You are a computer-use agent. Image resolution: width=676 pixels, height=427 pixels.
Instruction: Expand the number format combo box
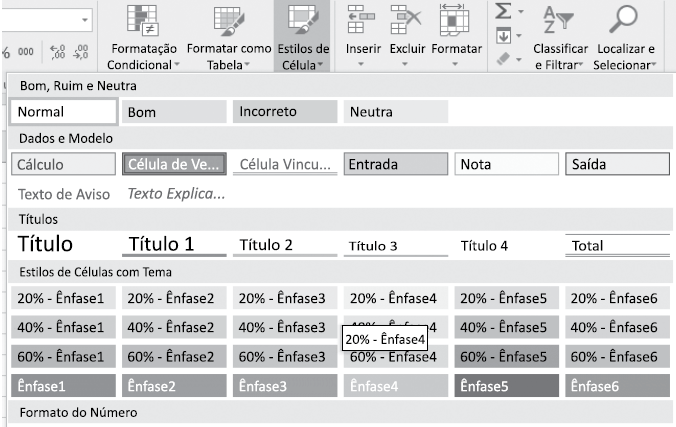pyautogui.click(x=85, y=18)
